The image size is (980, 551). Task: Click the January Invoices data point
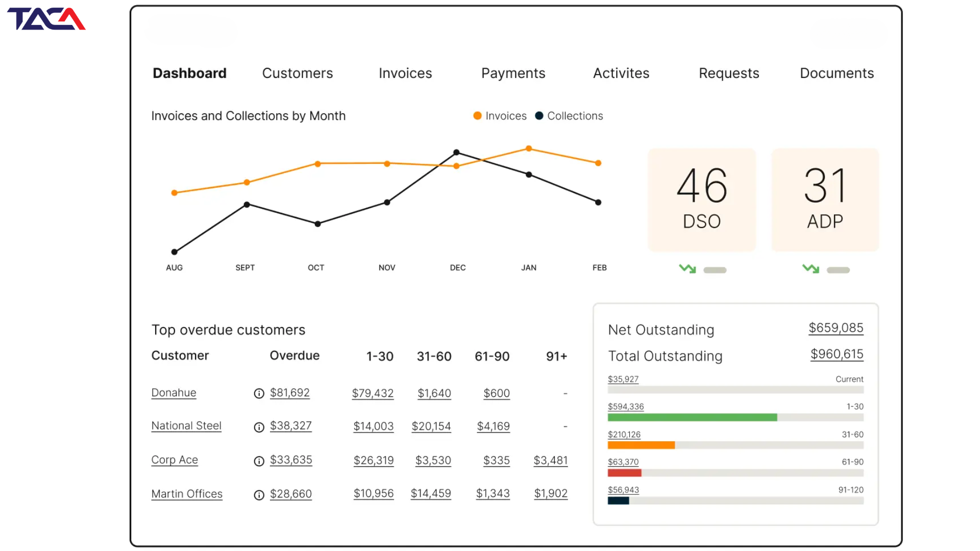[529, 148]
